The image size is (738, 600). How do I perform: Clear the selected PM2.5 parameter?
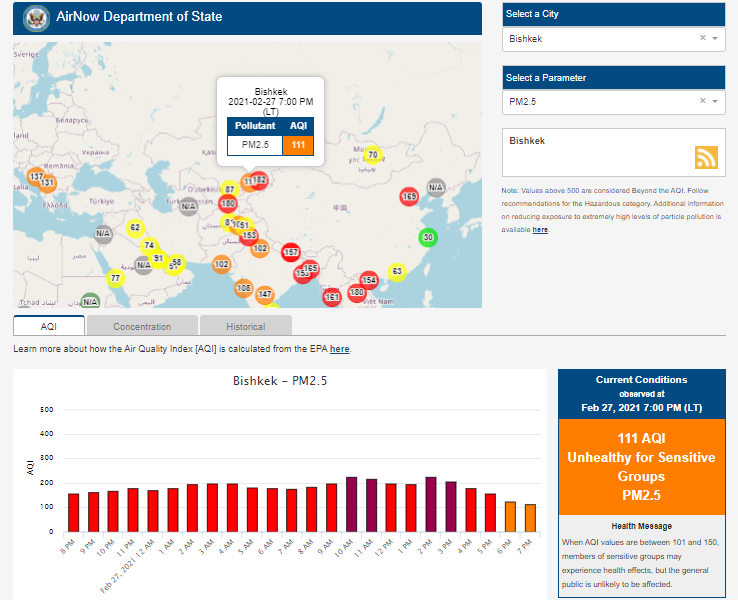tap(702, 101)
